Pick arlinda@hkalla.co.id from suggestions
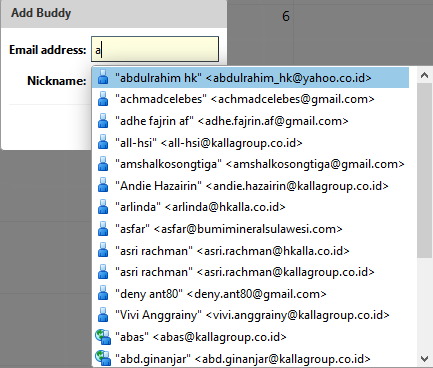This screenshot has height=368, width=433. (x=250, y=207)
